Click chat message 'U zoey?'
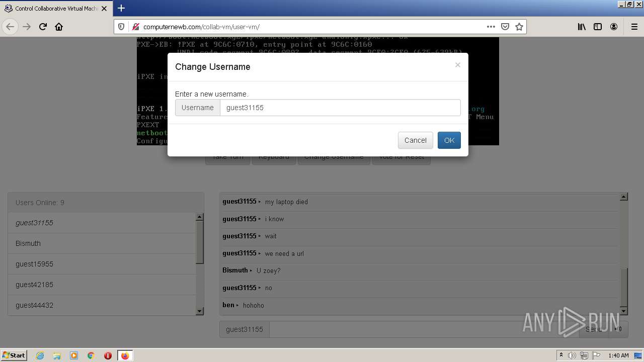 coord(268,270)
